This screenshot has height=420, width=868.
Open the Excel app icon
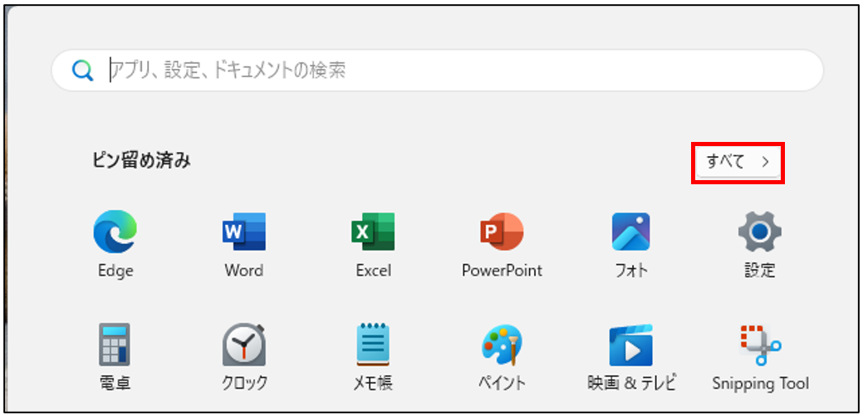[373, 232]
